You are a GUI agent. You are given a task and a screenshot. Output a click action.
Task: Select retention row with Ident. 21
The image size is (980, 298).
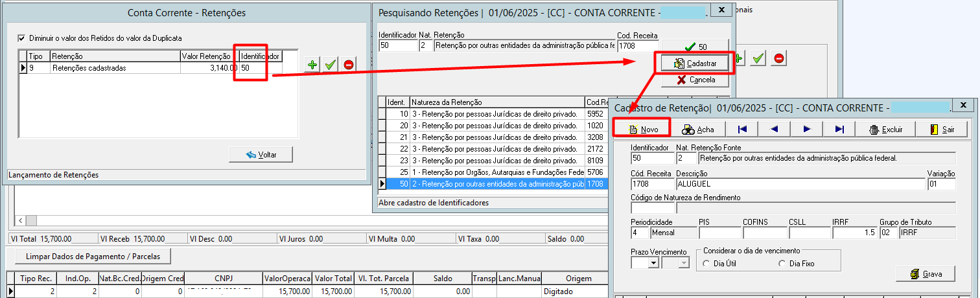495,137
